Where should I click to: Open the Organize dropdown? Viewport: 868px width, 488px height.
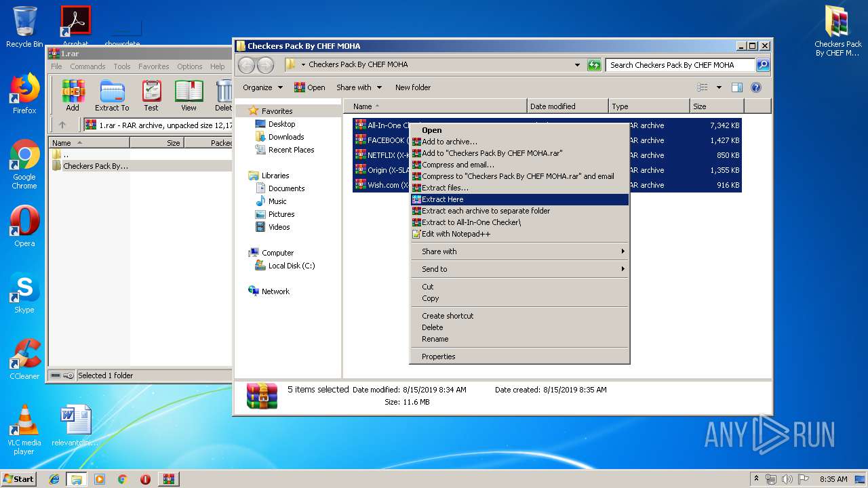pos(262,87)
